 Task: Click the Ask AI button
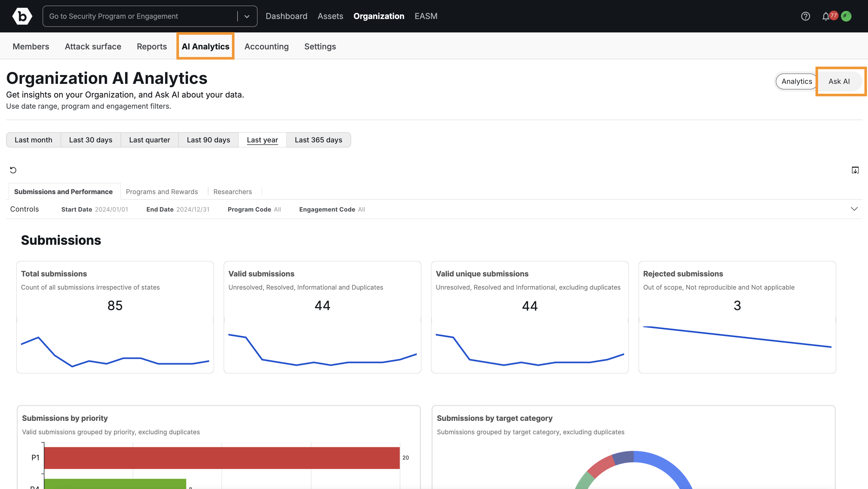(x=839, y=81)
